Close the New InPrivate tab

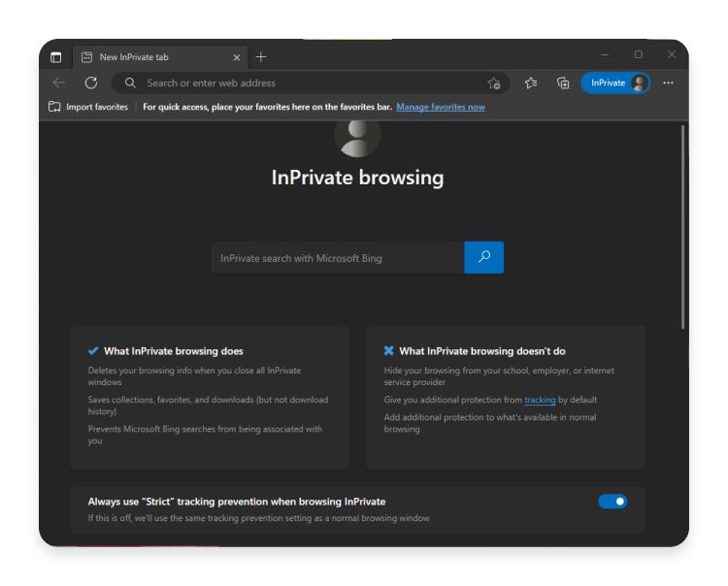coord(236,57)
